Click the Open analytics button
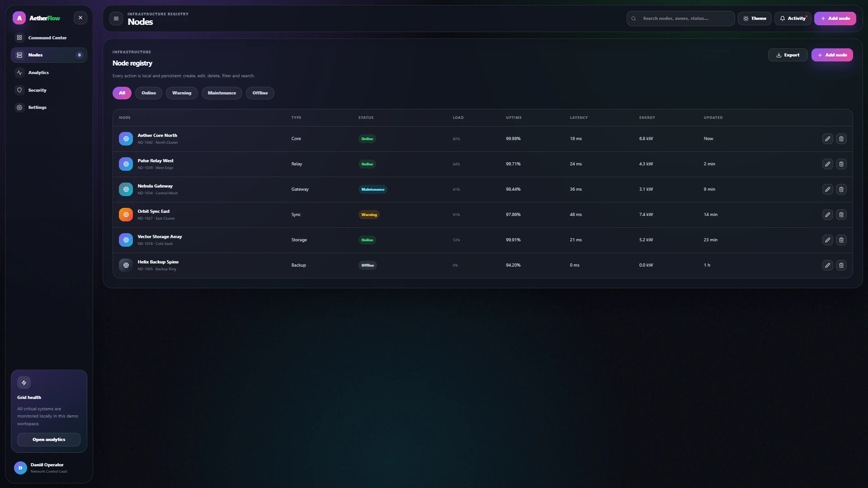This screenshot has width=868, height=488. coord(49,440)
